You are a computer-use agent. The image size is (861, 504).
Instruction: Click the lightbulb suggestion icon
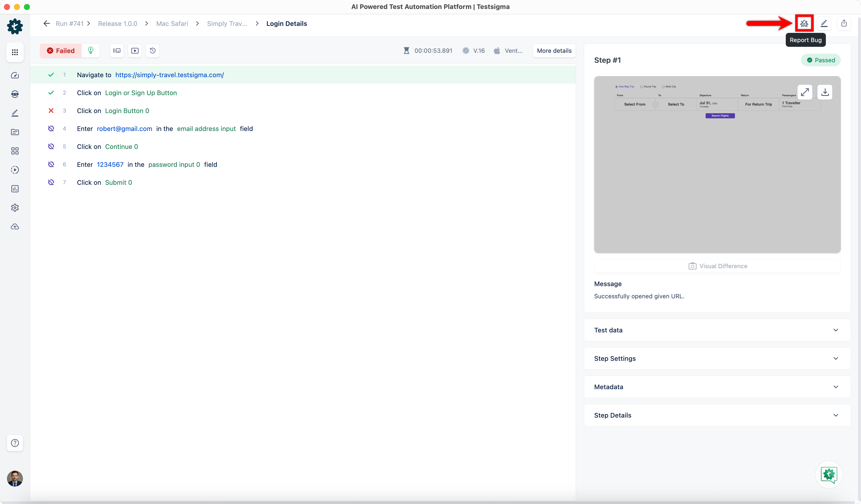90,51
